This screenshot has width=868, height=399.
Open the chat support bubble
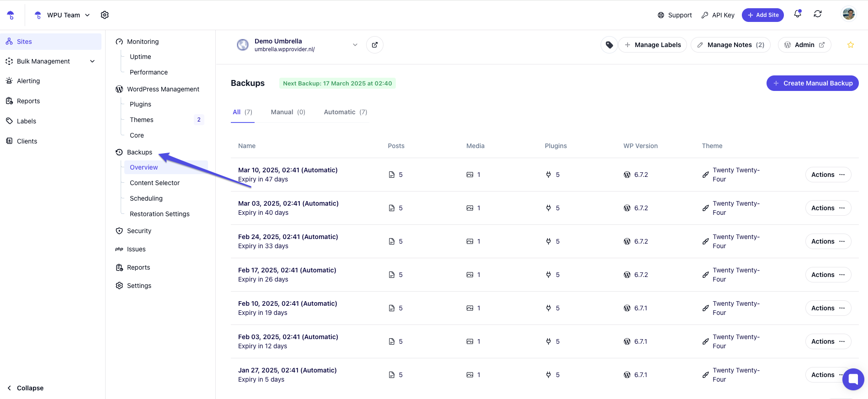[853, 379]
